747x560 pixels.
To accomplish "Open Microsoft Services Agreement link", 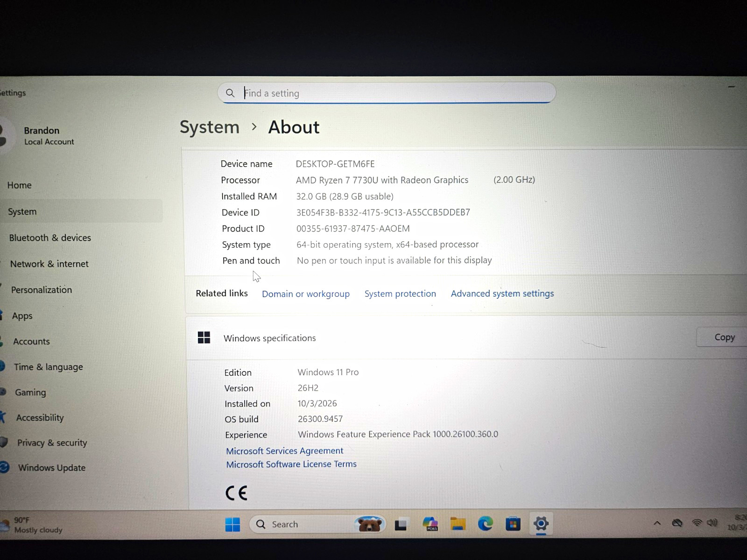I will click(x=284, y=451).
